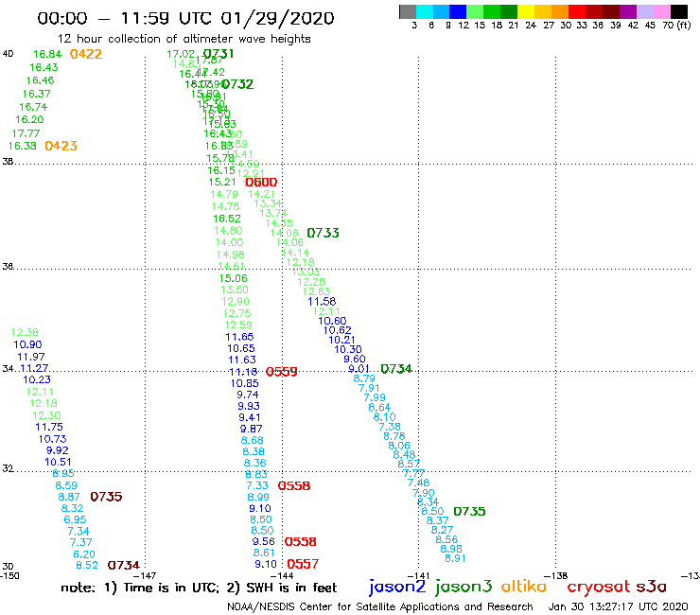This screenshot has width=700, height=615.
Task: Select wave height value 10.51
Action: click(58, 463)
